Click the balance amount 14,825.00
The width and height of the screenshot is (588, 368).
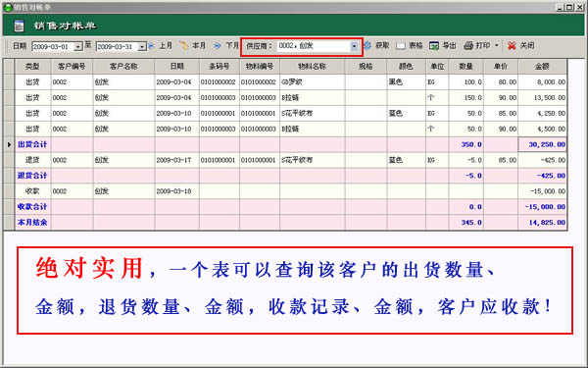pyautogui.click(x=542, y=223)
